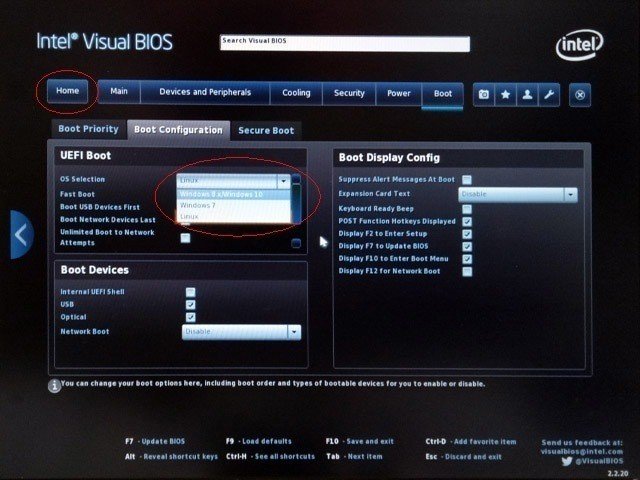Toggle Suppress Alert Messages At Boot
The width and height of the screenshot is (640, 480).
coord(467,180)
